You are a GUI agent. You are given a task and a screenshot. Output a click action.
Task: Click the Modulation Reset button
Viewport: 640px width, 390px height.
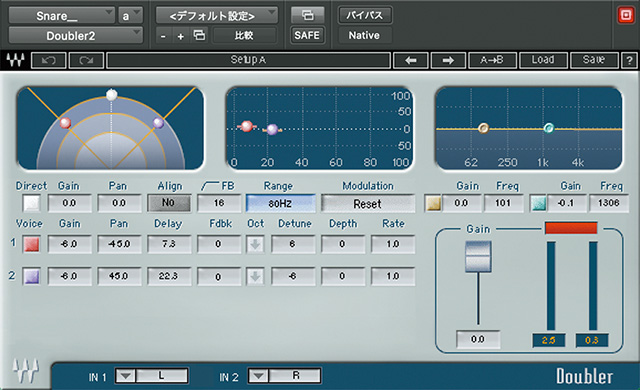coord(367,203)
